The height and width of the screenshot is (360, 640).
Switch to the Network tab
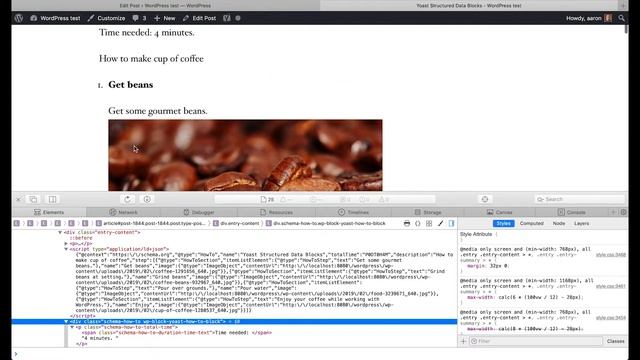[123, 212]
